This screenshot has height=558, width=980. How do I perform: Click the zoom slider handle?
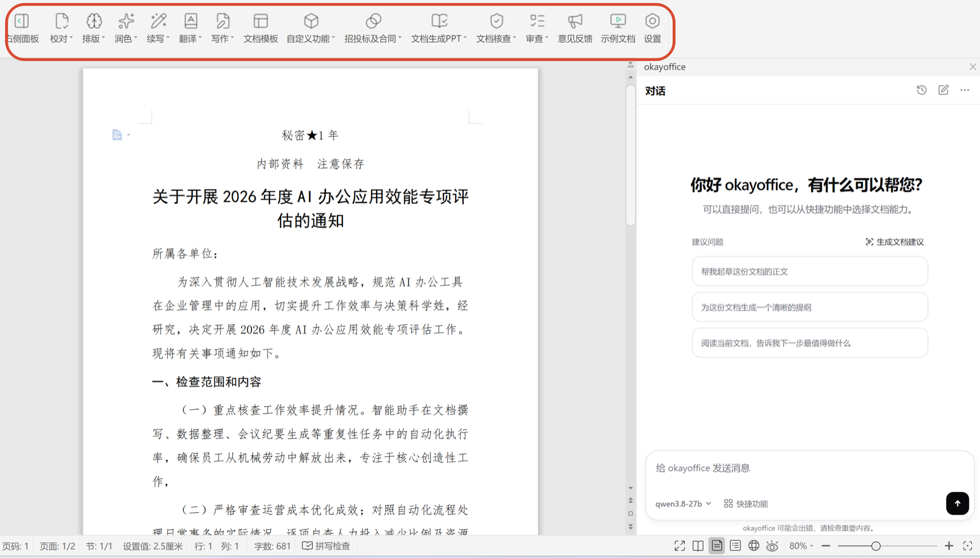click(876, 546)
